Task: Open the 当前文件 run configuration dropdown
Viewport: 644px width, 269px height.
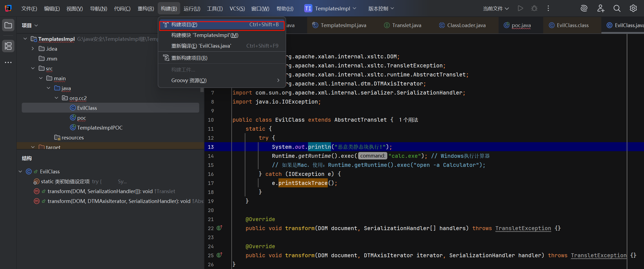Action: pos(496,8)
